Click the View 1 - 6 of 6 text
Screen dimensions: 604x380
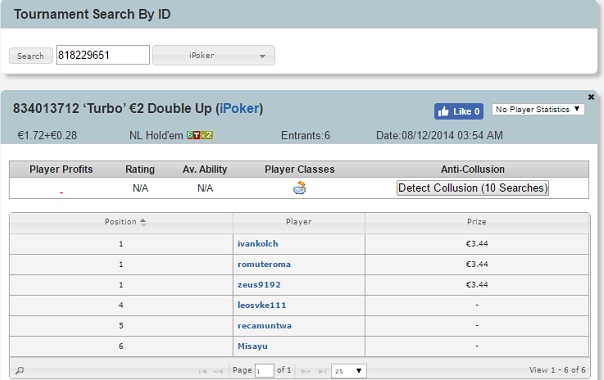coord(557,370)
